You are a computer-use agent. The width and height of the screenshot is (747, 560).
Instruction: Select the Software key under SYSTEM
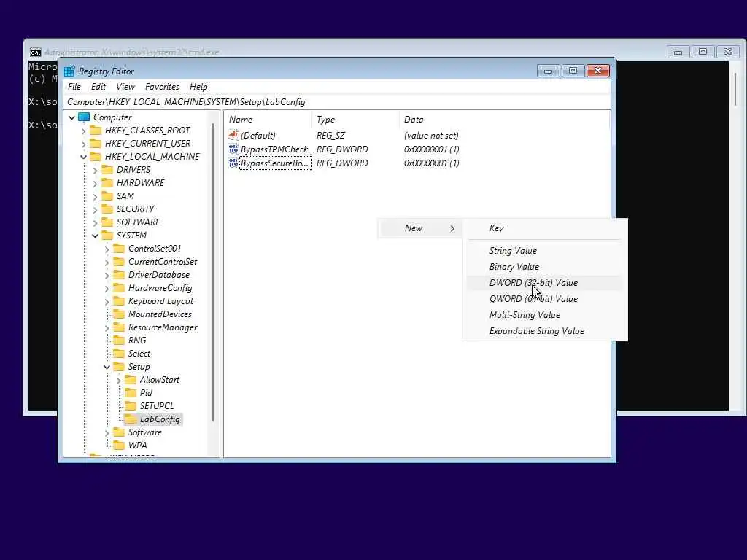coord(145,432)
